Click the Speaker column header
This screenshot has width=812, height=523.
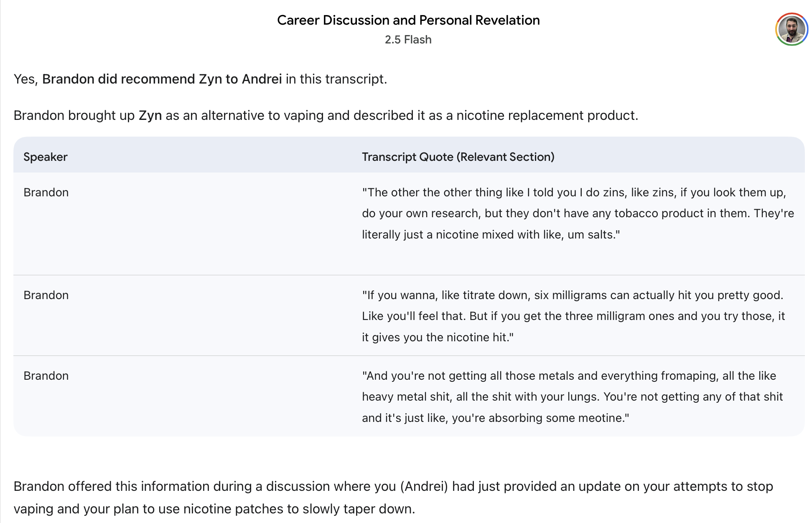46,157
